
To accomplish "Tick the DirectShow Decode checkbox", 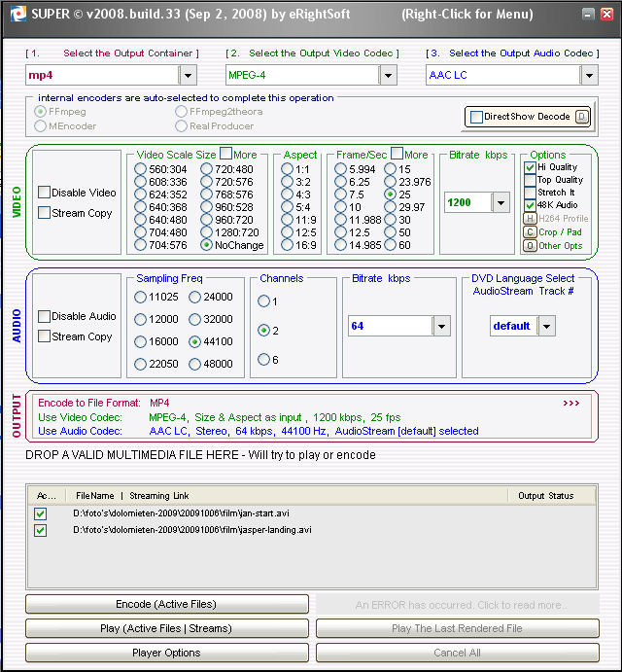I will tap(476, 117).
